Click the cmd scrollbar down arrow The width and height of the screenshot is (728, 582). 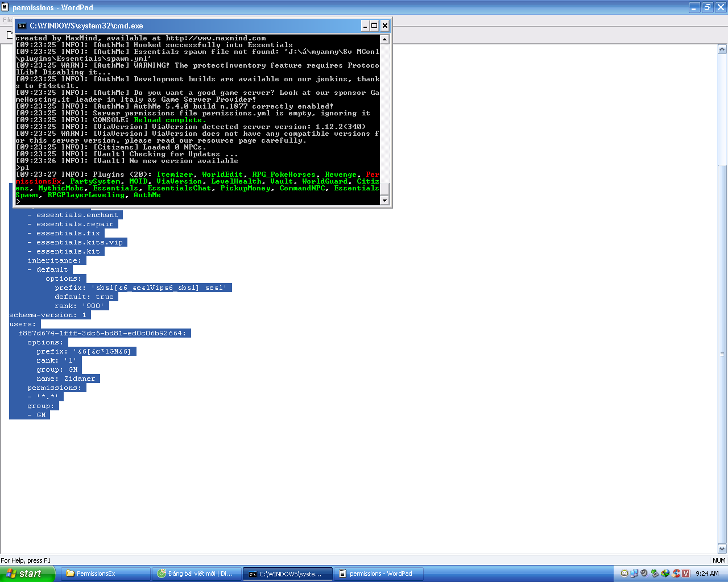click(x=384, y=200)
